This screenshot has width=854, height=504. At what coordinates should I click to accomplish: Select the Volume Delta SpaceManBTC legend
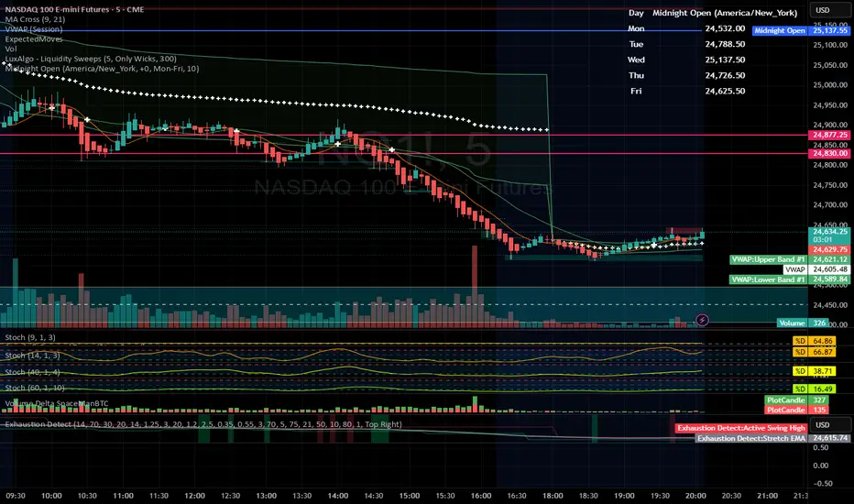pyautogui.click(x=57, y=404)
